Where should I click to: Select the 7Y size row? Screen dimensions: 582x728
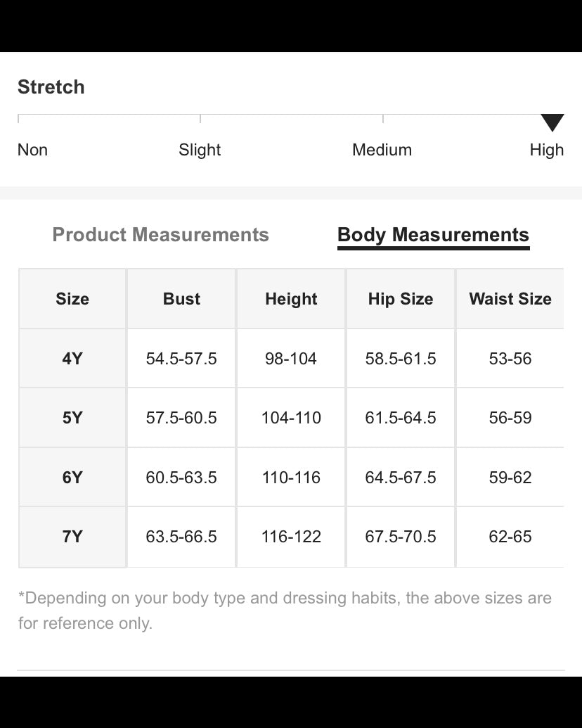tap(72, 537)
